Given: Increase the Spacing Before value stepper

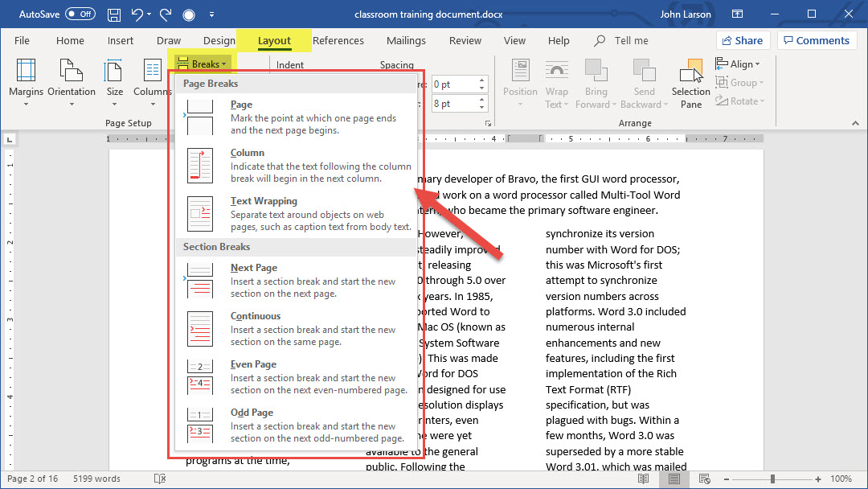Looking at the screenshot, I should (x=481, y=80).
